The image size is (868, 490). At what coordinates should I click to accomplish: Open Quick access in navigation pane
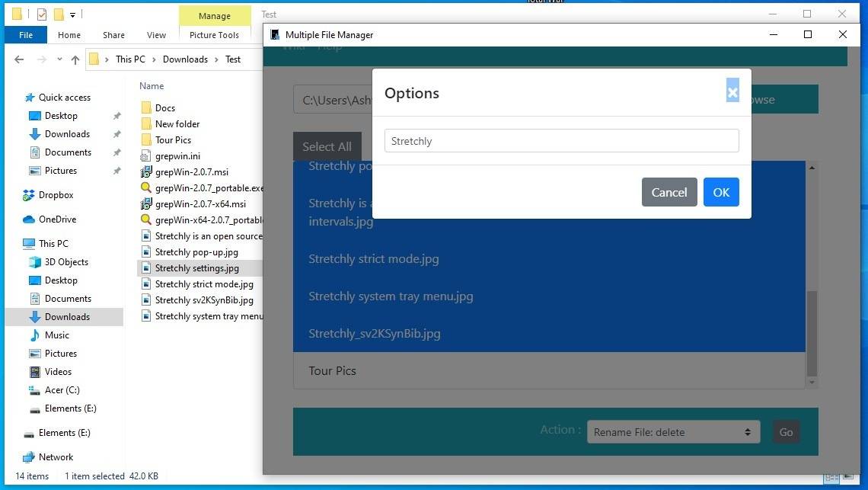(64, 98)
